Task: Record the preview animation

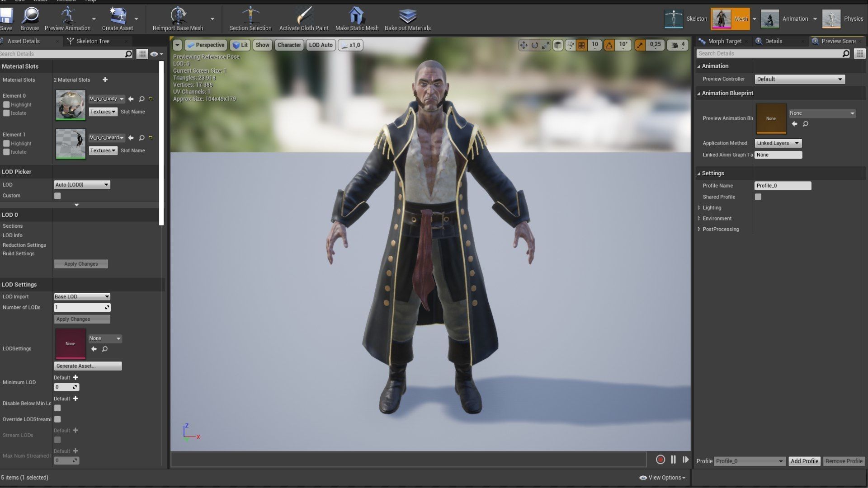Action: point(660,459)
